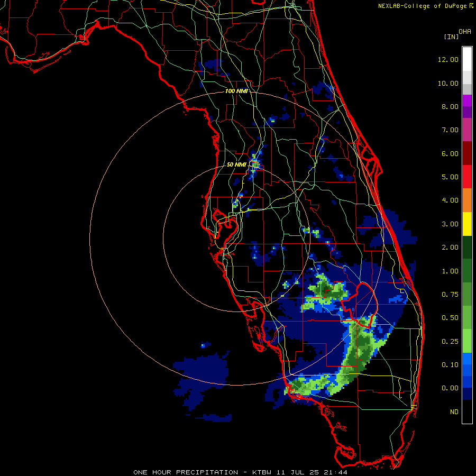Screen dimensions: 476x476
Task: Click the 1.00 legend value
Action: [x=450, y=271]
